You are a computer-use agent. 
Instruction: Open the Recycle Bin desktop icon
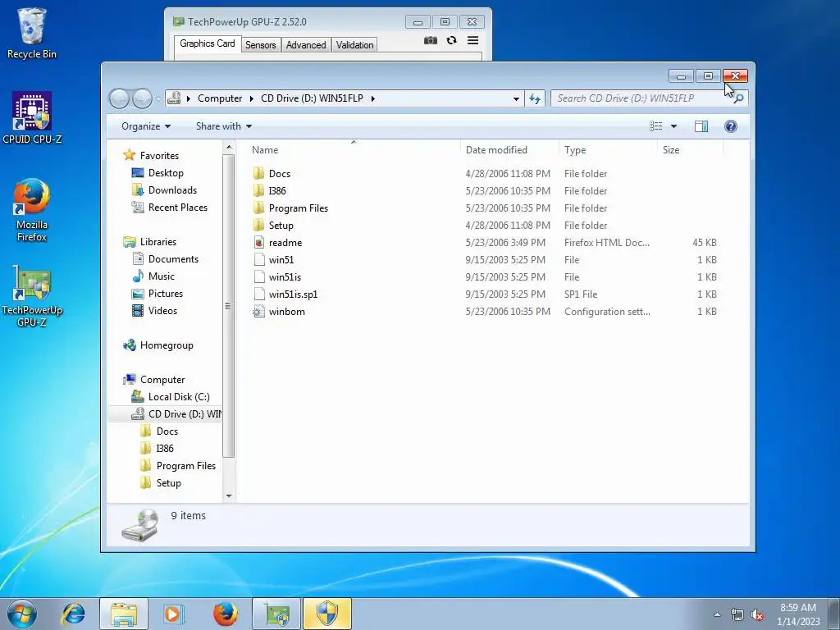pos(32,33)
